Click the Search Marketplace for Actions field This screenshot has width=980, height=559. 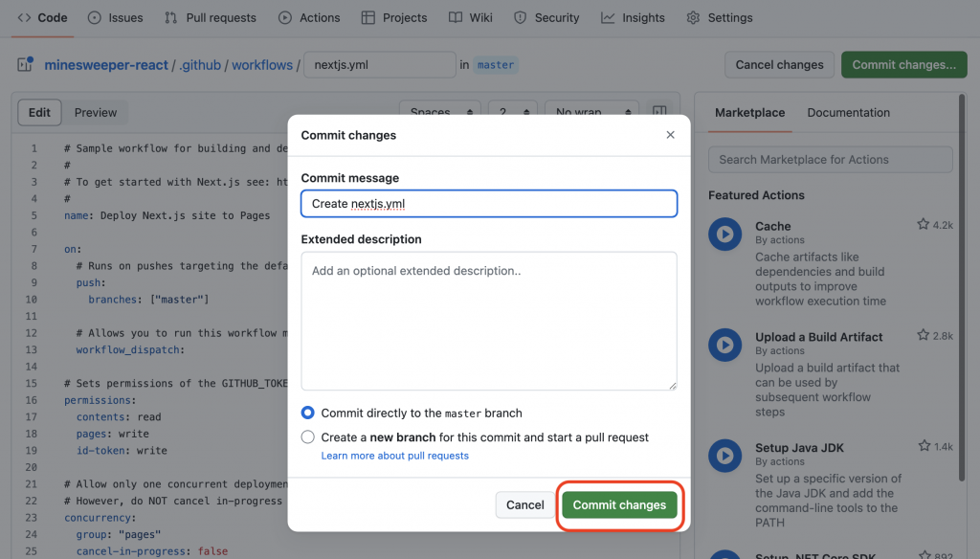pyautogui.click(x=830, y=160)
